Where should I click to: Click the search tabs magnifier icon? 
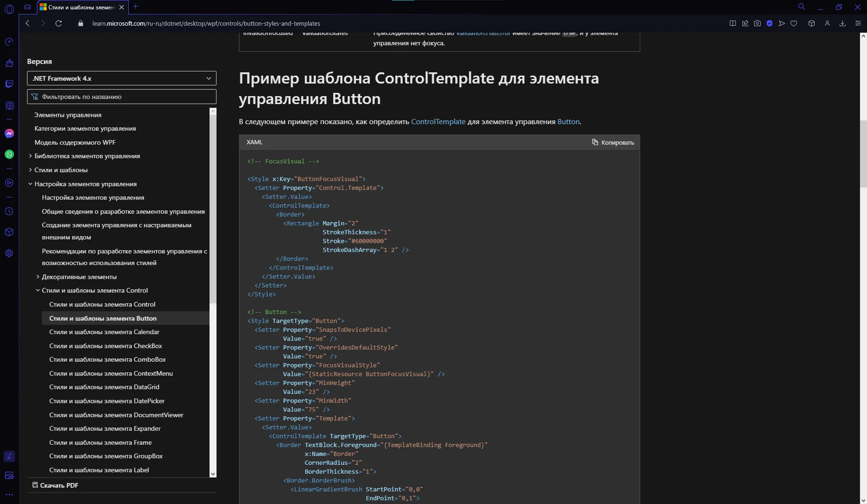[x=801, y=7]
